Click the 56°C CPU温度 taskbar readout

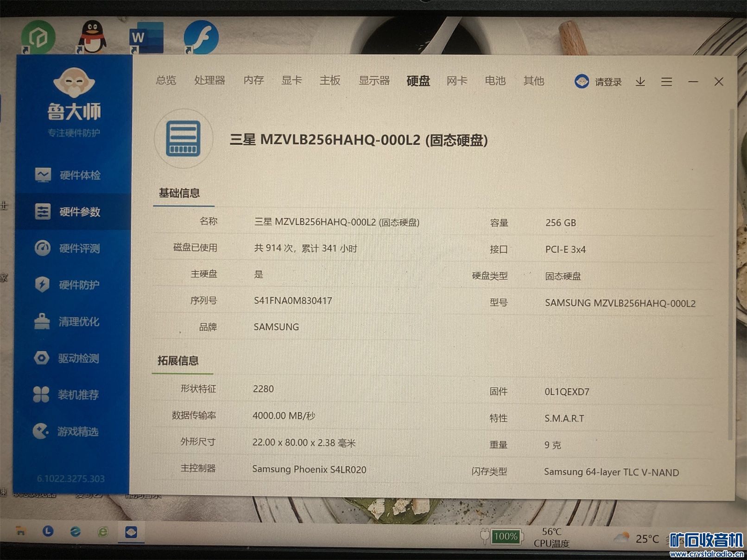pyautogui.click(x=551, y=538)
